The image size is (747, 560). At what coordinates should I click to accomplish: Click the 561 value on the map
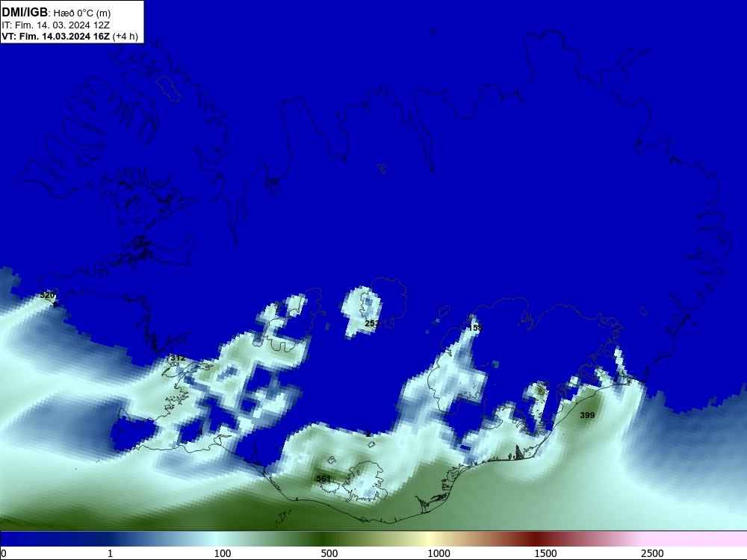(323, 479)
